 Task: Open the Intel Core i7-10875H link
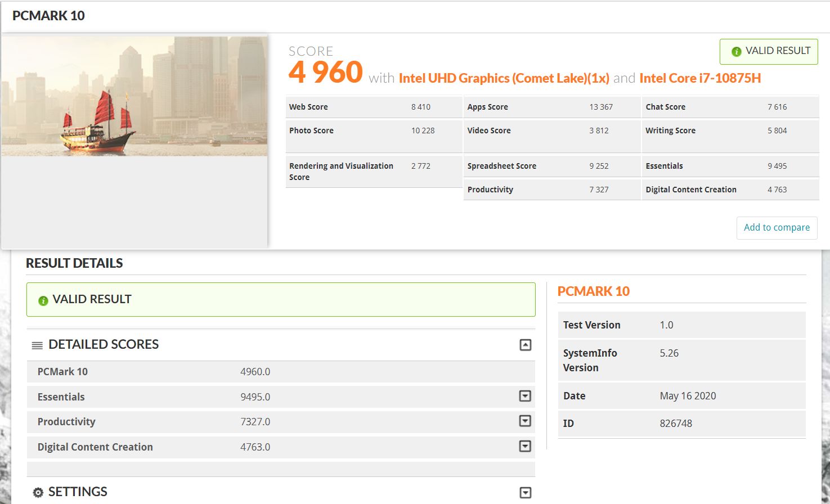click(x=700, y=78)
